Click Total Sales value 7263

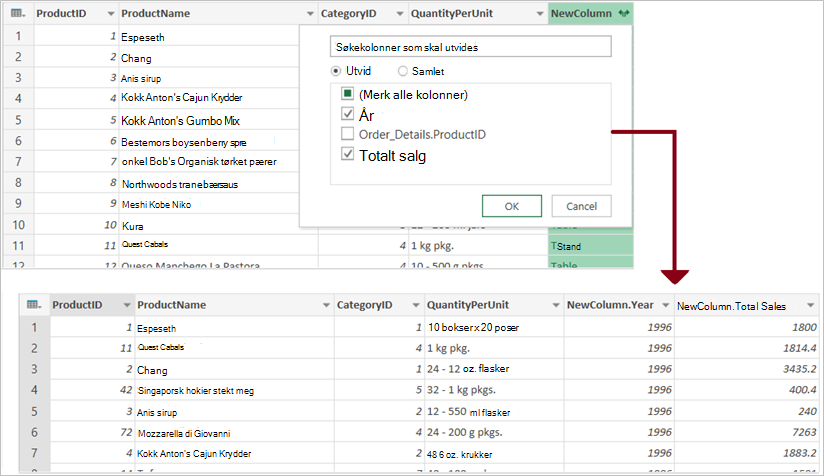(x=747, y=432)
